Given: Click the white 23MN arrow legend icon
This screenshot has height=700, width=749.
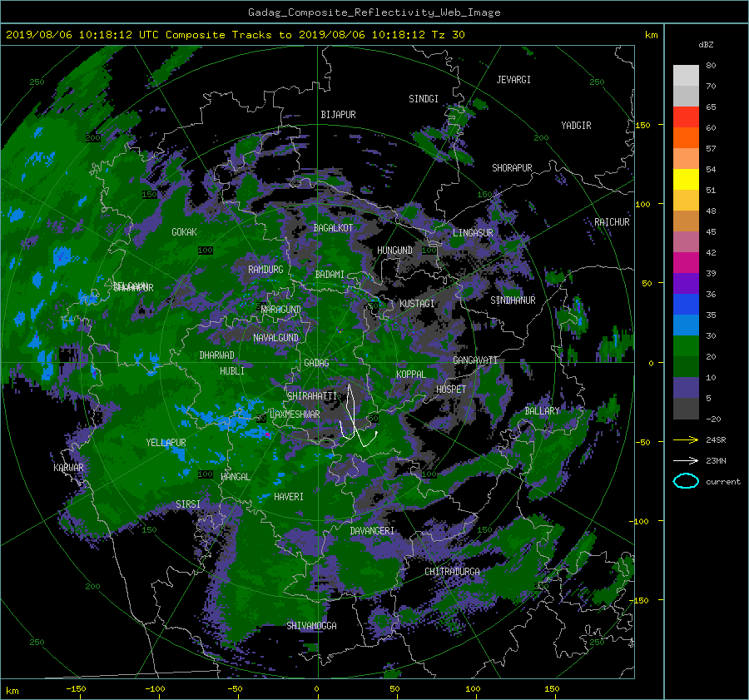Looking at the screenshot, I should [686, 460].
